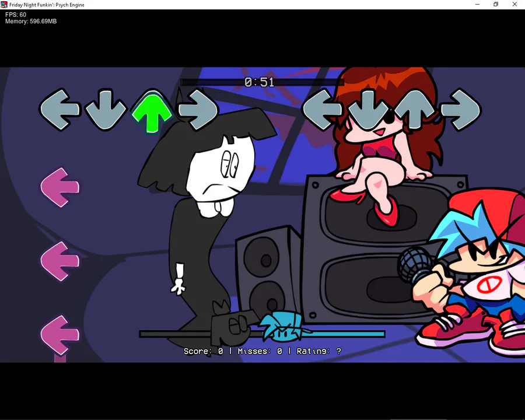The width and height of the screenshot is (525, 420).
Task: Close the Psych Engine window
Action: click(x=514, y=4)
